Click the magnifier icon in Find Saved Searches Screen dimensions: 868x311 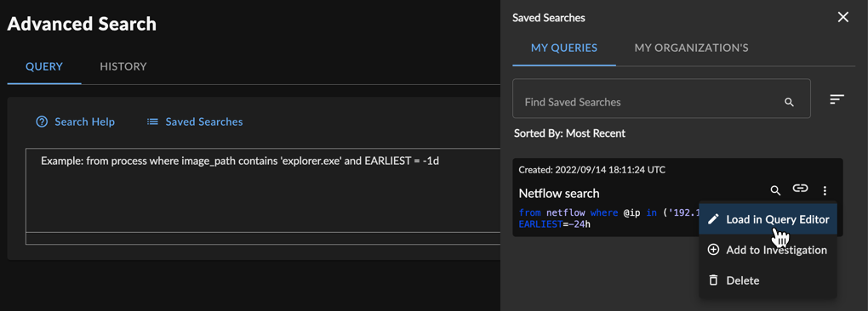790,102
